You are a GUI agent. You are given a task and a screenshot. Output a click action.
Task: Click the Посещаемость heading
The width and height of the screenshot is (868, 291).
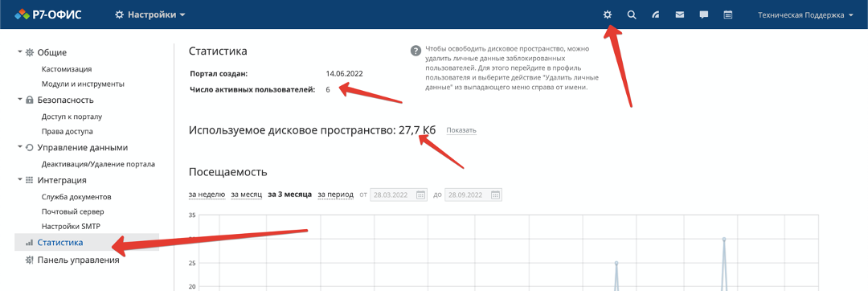tap(228, 172)
